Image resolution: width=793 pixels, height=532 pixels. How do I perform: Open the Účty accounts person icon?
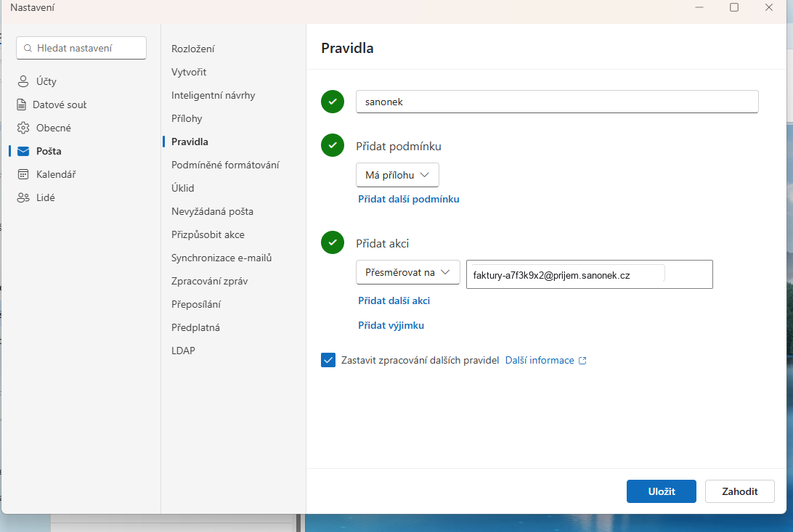tap(23, 81)
